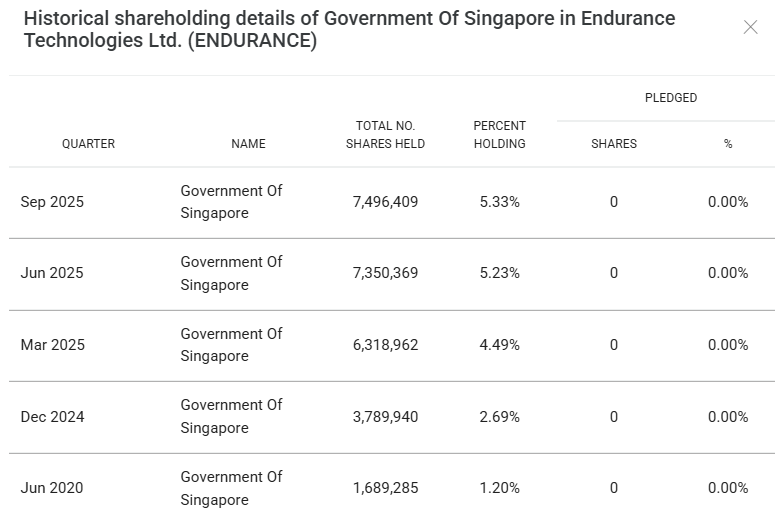This screenshot has width=782, height=523.
Task: Click the 7,350,369 shares held value
Action: (385, 273)
